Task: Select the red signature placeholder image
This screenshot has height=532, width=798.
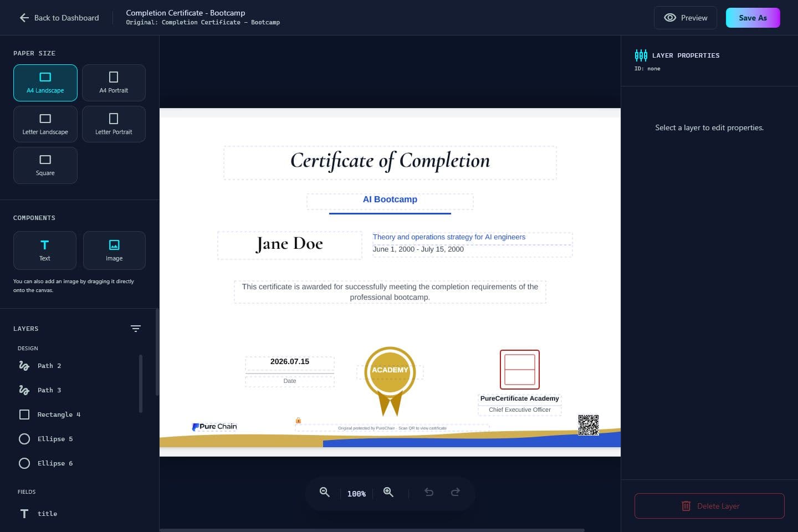Action: tap(520, 370)
